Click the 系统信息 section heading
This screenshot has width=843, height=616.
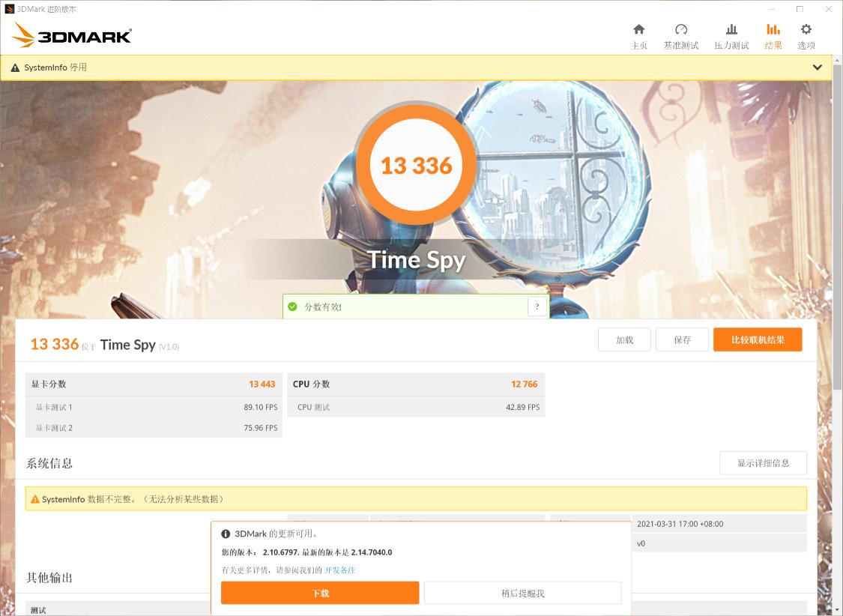point(49,463)
